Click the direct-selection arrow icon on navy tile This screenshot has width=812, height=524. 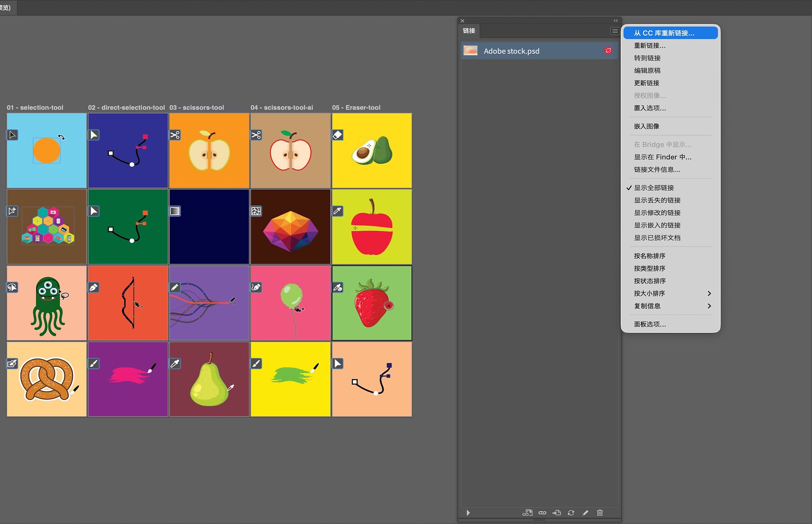tap(94, 135)
